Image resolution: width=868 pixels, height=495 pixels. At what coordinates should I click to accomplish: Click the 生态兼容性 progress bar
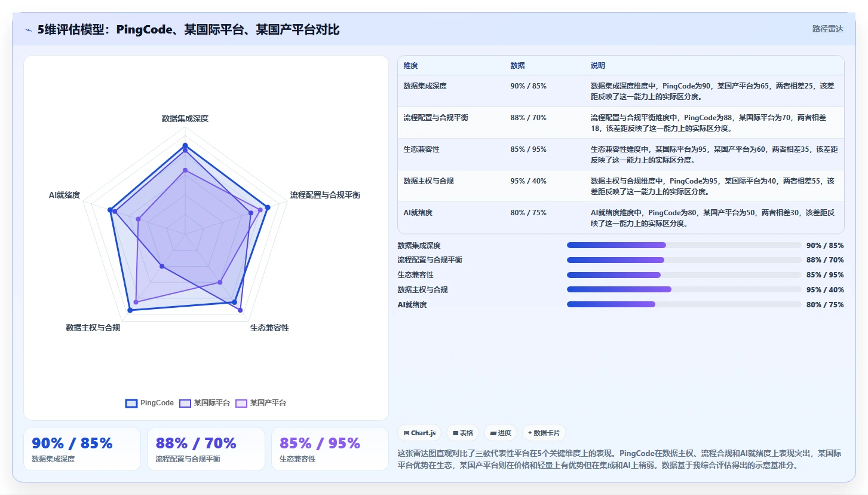tap(683, 275)
